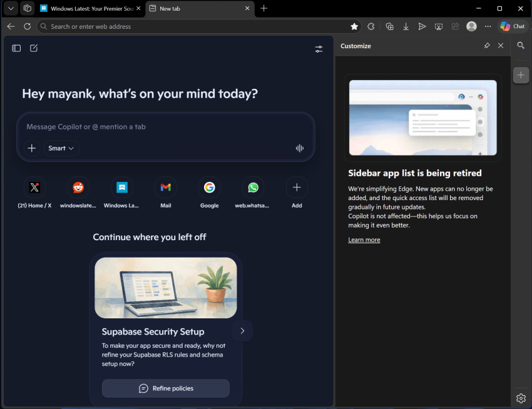
Task: Click Continue where you left off heading
Action: pos(150,237)
